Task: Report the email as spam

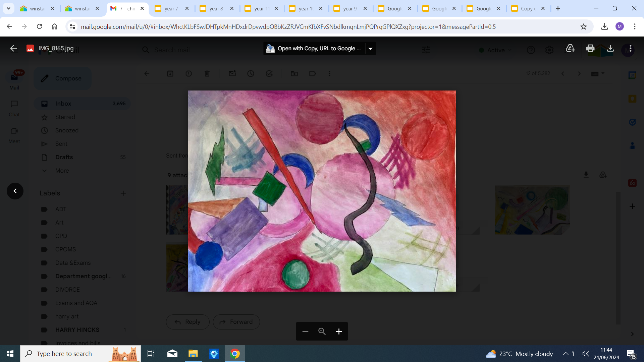Action: (189, 73)
